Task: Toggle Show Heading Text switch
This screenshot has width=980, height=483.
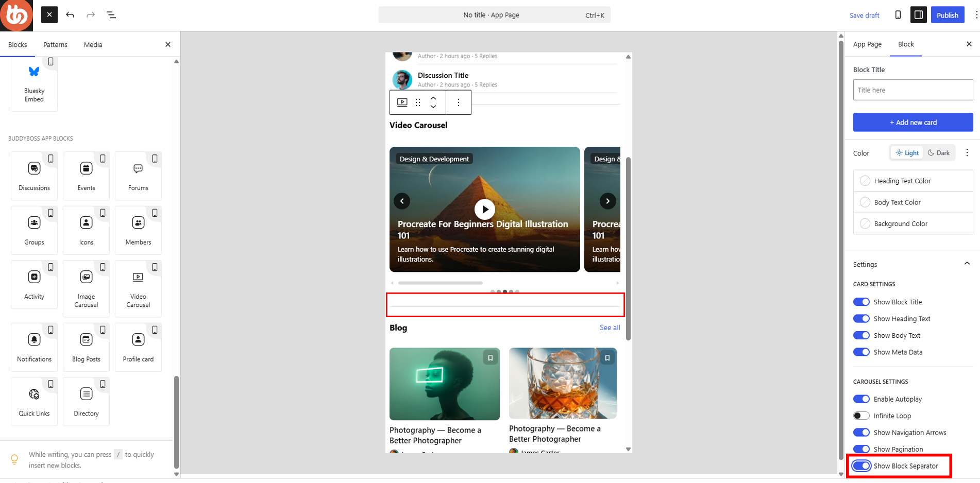Action: (861, 319)
